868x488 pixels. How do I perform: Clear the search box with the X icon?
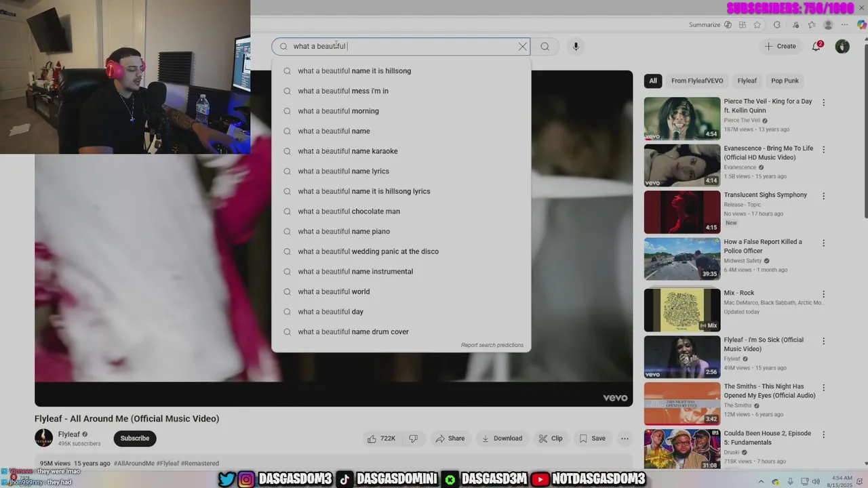tap(522, 46)
